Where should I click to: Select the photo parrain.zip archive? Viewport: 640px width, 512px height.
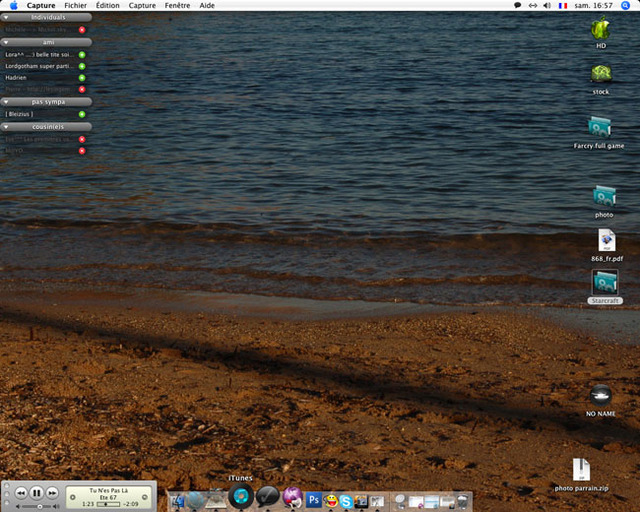[581, 470]
